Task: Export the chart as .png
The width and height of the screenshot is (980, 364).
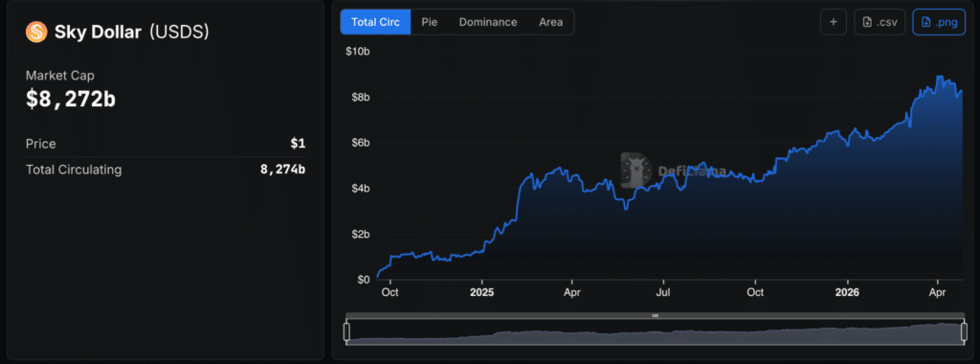Action: pos(939,22)
